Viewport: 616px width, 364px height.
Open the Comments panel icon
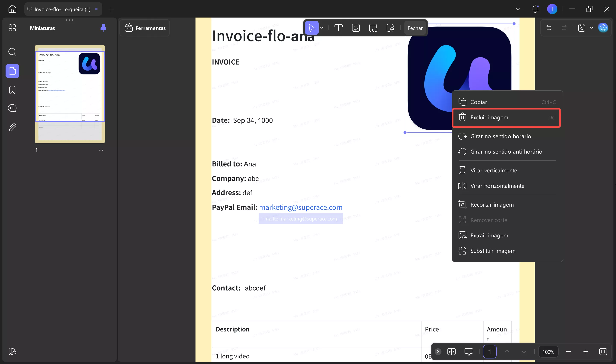coord(12,108)
